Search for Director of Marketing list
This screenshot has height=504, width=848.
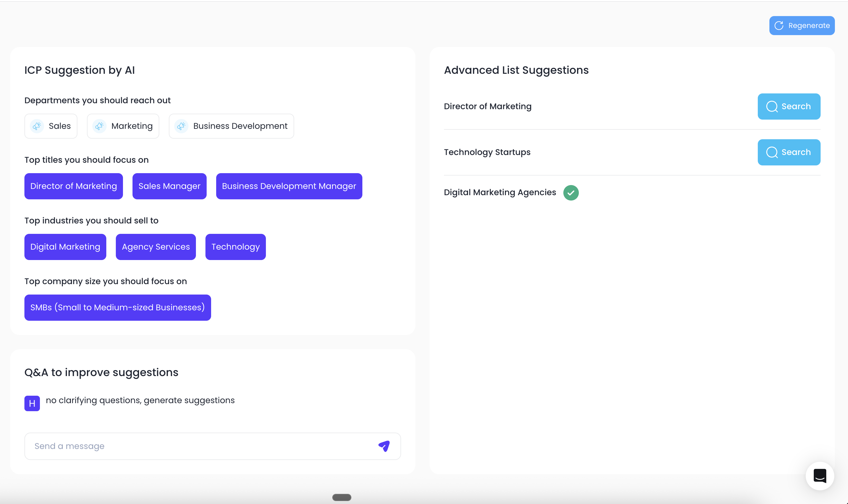point(788,106)
